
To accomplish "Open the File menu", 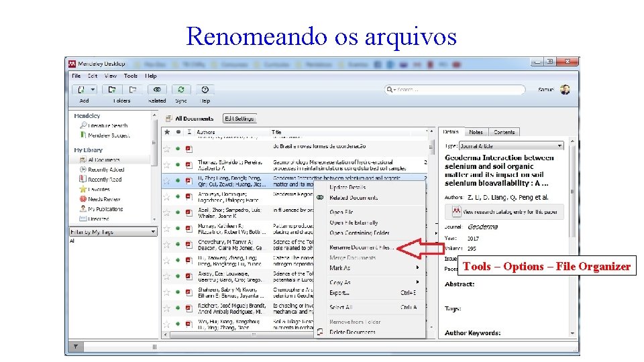I will tap(76, 76).
